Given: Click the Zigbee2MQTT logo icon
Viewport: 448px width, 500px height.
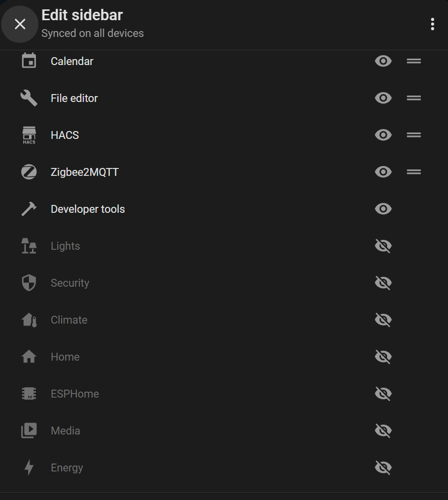Looking at the screenshot, I should [29, 172].
